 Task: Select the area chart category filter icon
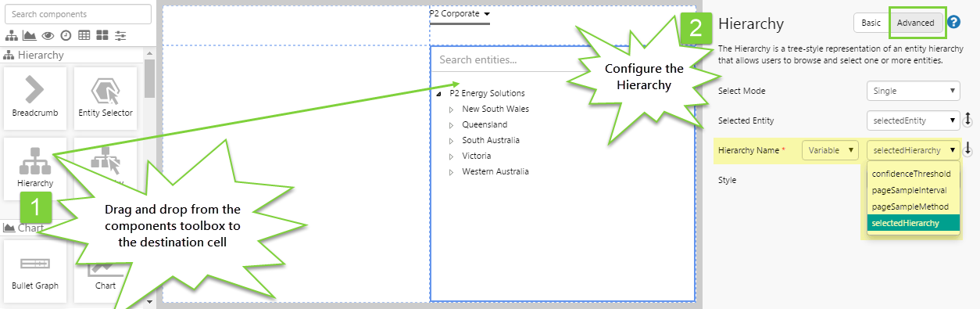[x=30, y=35]
